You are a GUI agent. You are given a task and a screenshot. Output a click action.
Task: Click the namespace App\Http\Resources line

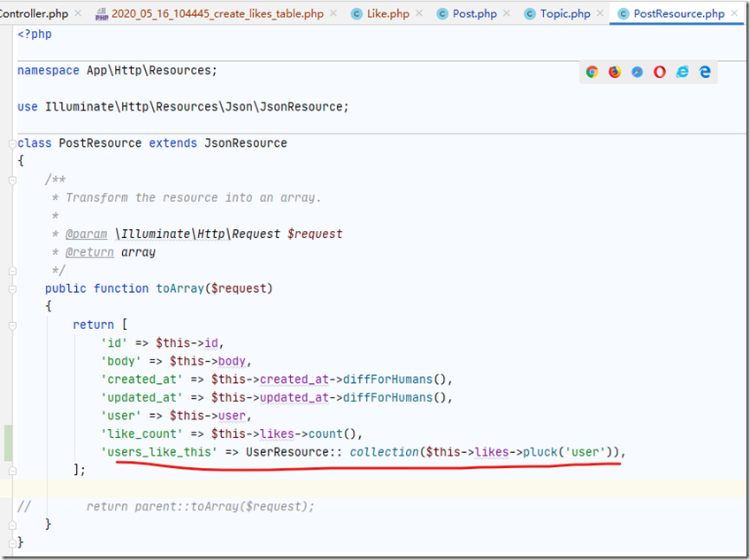click(x=117, y=71)
